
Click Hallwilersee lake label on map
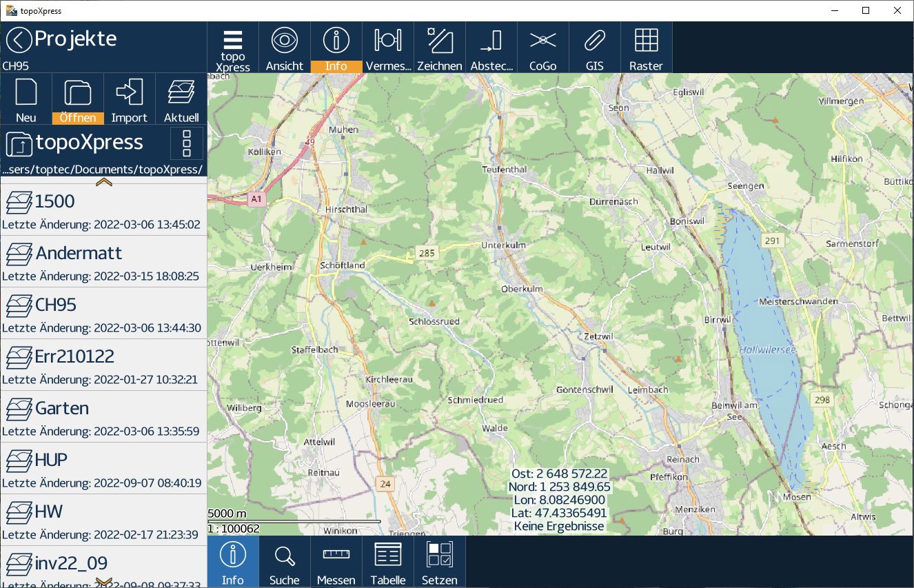[x=767, y=350]
